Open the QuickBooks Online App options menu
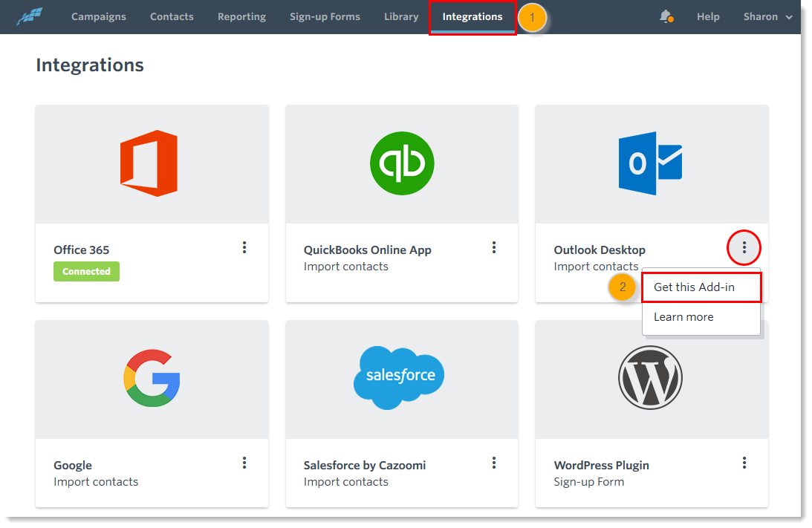The image size is (812, 528). pos(494,247)
